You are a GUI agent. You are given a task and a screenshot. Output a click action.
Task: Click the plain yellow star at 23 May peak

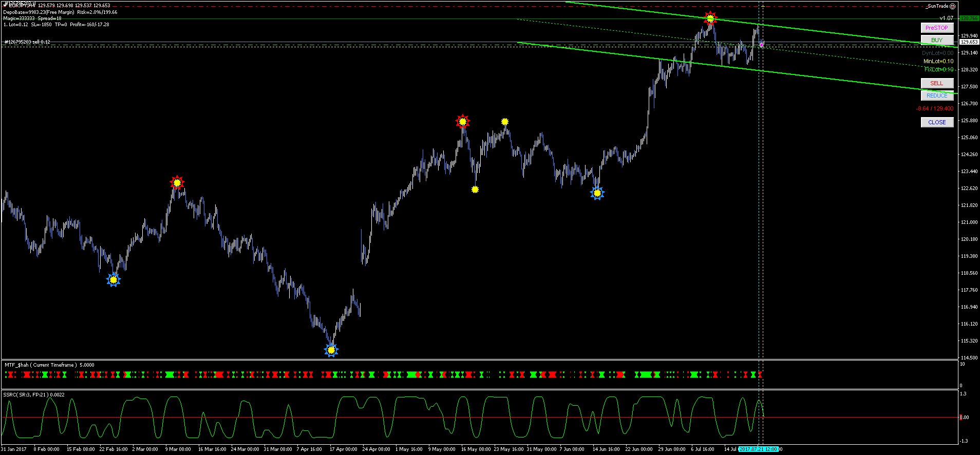(505, 122)
